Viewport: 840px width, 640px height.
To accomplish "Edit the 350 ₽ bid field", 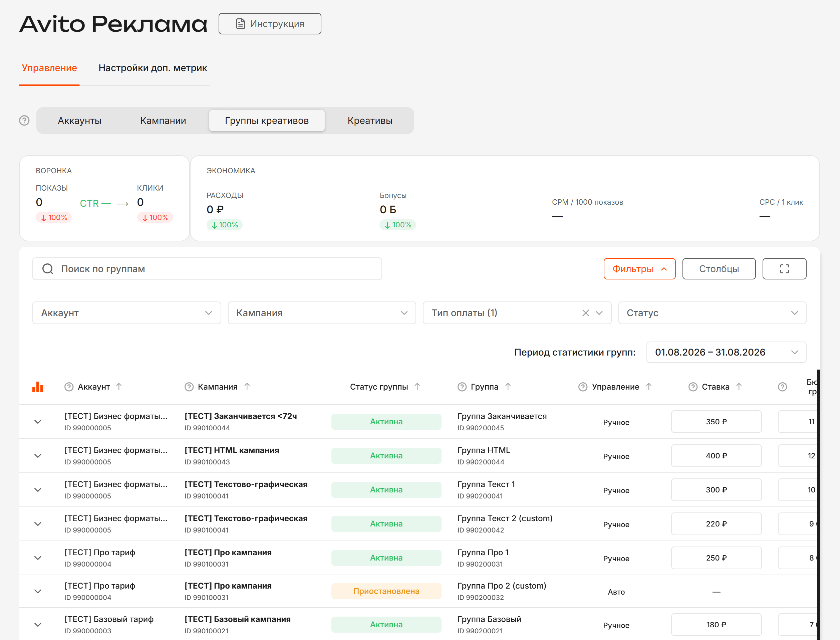I will [x=716, y=422].
